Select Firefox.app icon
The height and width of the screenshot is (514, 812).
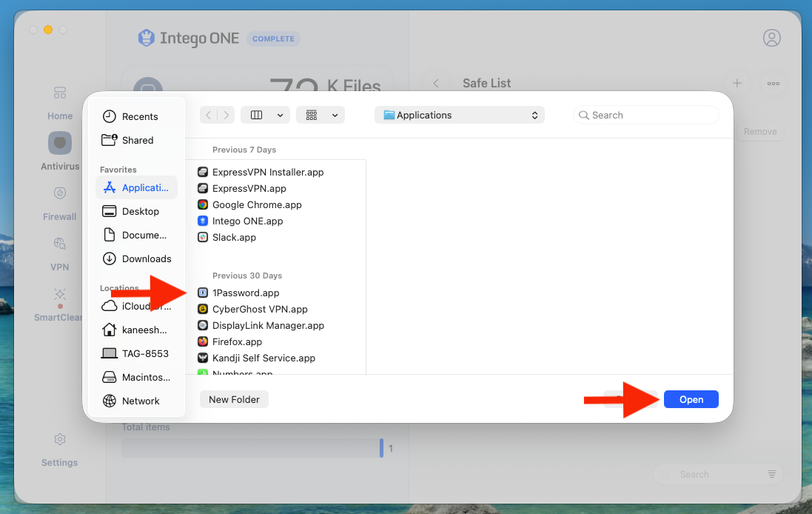203,342
